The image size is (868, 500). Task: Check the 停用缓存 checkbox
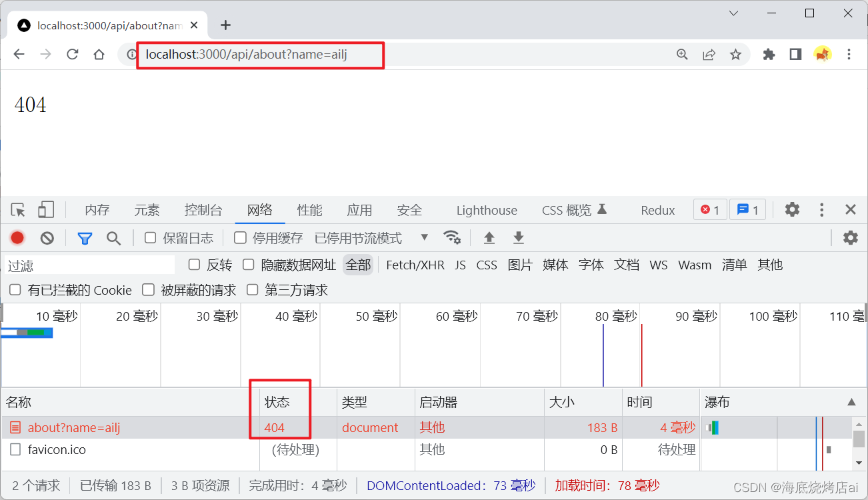240,238
